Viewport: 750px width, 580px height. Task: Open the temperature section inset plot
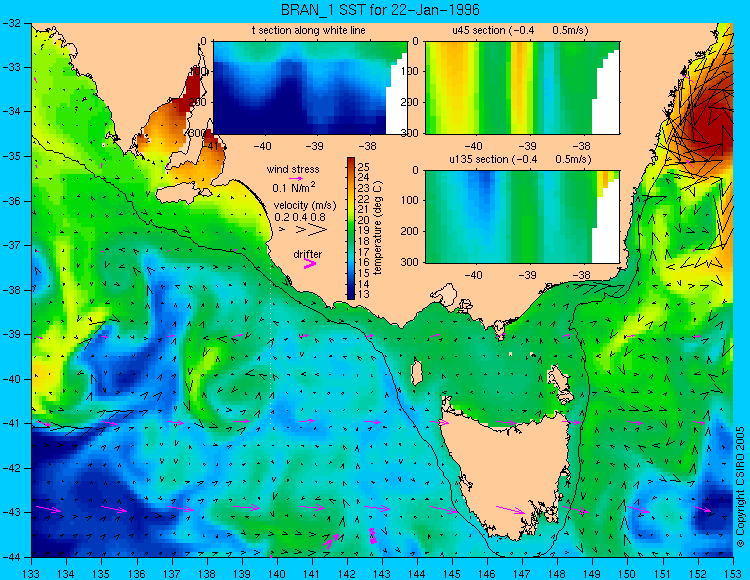pyautogui.click(x=310, y=88)
